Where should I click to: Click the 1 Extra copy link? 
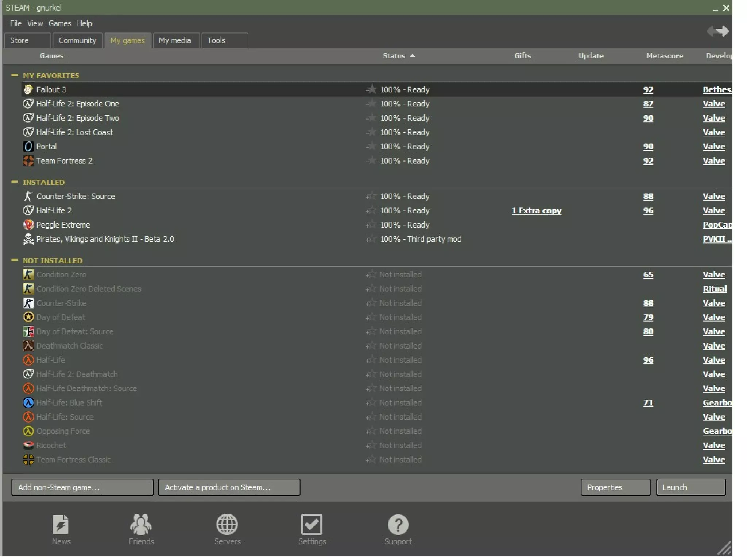(536, 210)
